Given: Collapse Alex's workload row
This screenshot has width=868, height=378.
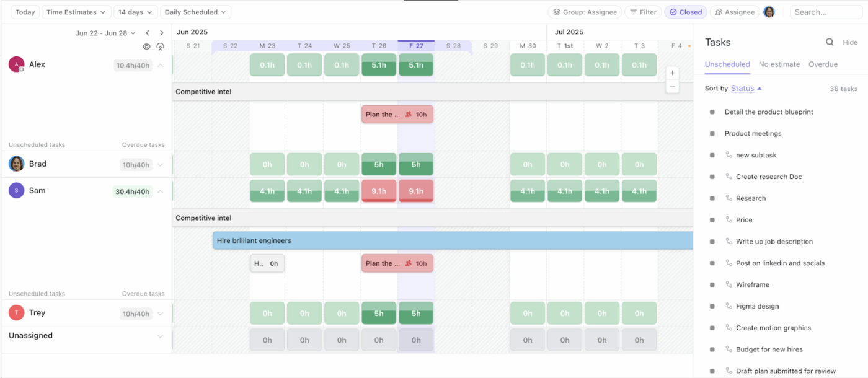Looking at the screenshot, I should pyautogui.click(x=160, y=64).
